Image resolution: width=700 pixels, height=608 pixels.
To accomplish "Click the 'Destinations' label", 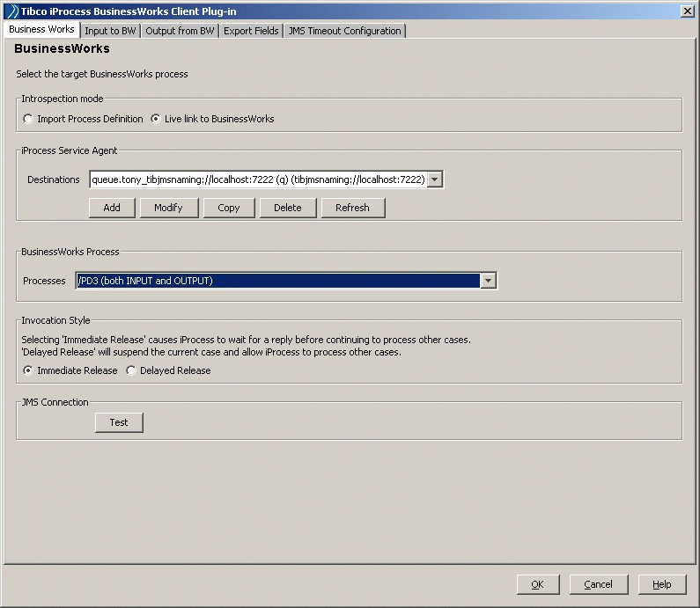I will tap(54, 179).
